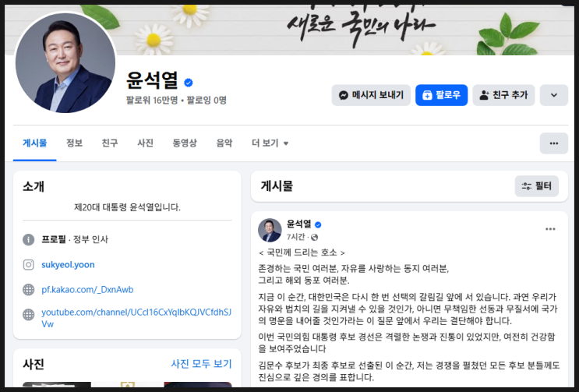Click the post's public audience globe icon
The width and height of the screenshot is (579, 392).
point(314,237)
